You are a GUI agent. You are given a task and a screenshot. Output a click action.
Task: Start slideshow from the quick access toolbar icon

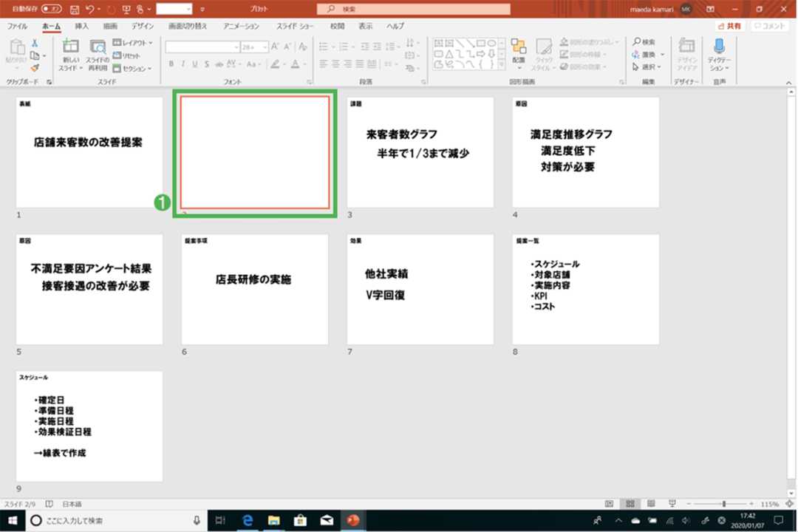[x=126, y=9]
